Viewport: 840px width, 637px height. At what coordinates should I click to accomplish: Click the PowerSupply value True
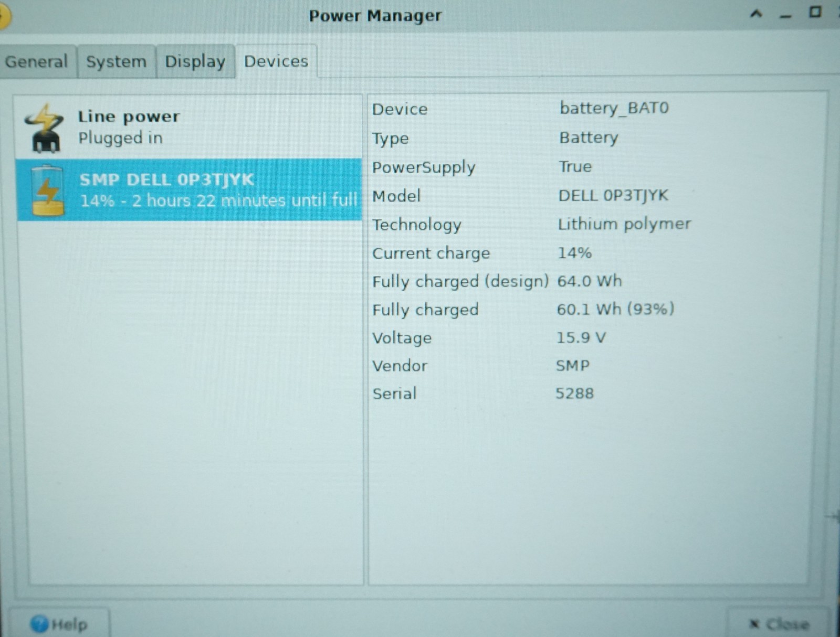pos(575,166)
